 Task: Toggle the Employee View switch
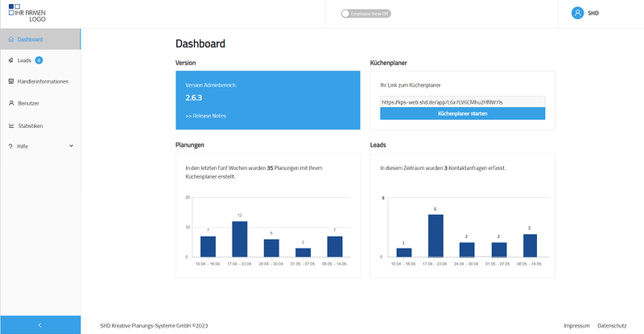coord(348,14)
